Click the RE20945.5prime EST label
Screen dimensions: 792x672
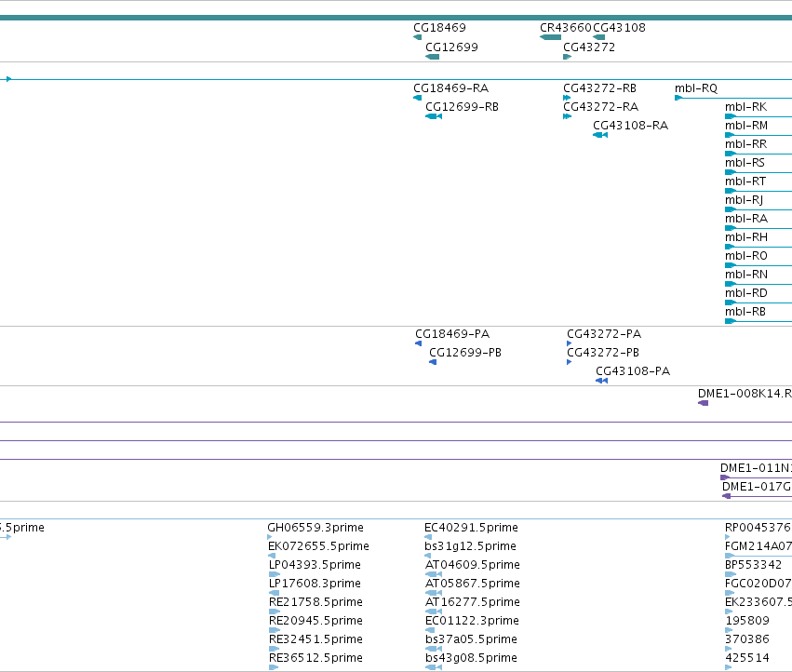(315, 621)
